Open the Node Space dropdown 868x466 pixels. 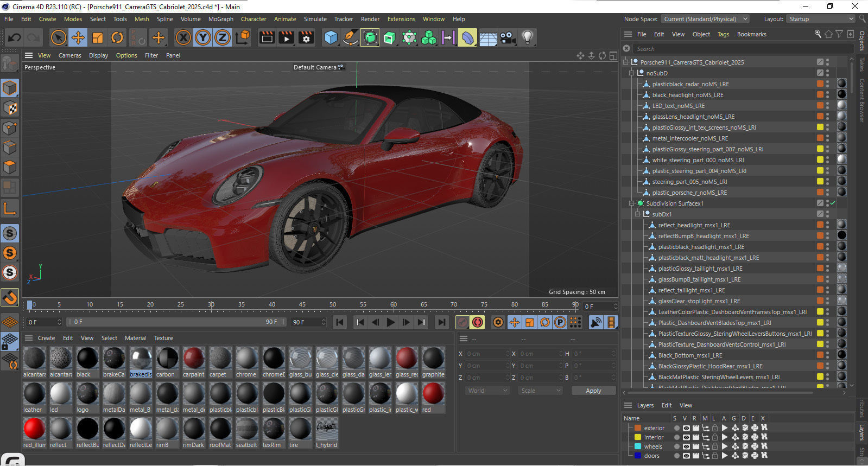(x=705, y=19)
